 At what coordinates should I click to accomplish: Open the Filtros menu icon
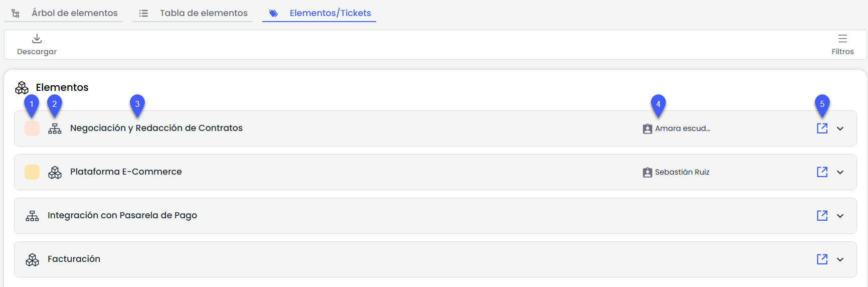[x=842, y=39]
